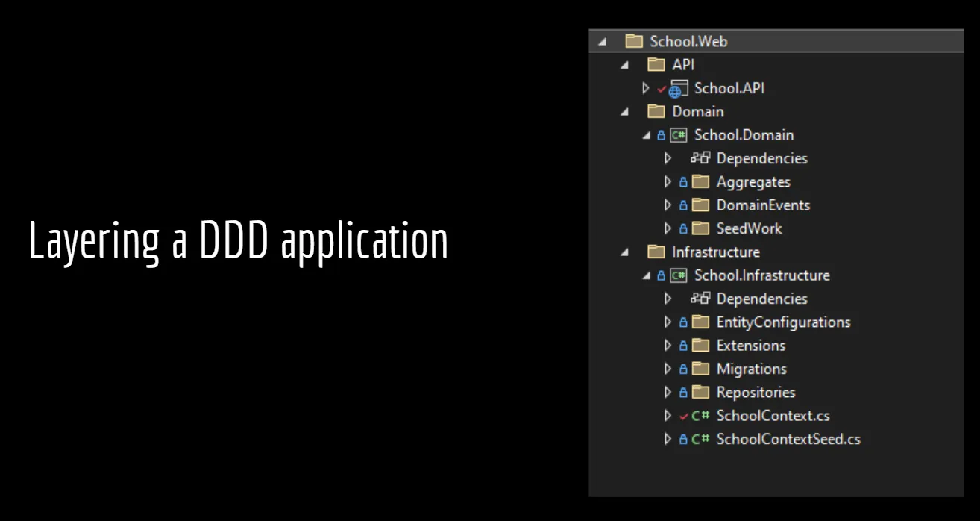Expand the Aggregates folder
980x521 pixels.
coord(668,181)
